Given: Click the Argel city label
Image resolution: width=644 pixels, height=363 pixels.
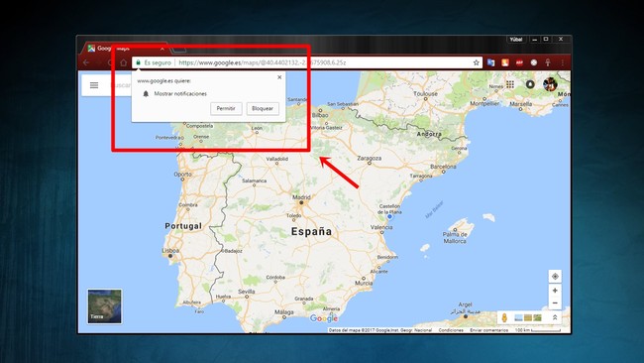Looking at the screenshot, I should [x=466, y=304].
